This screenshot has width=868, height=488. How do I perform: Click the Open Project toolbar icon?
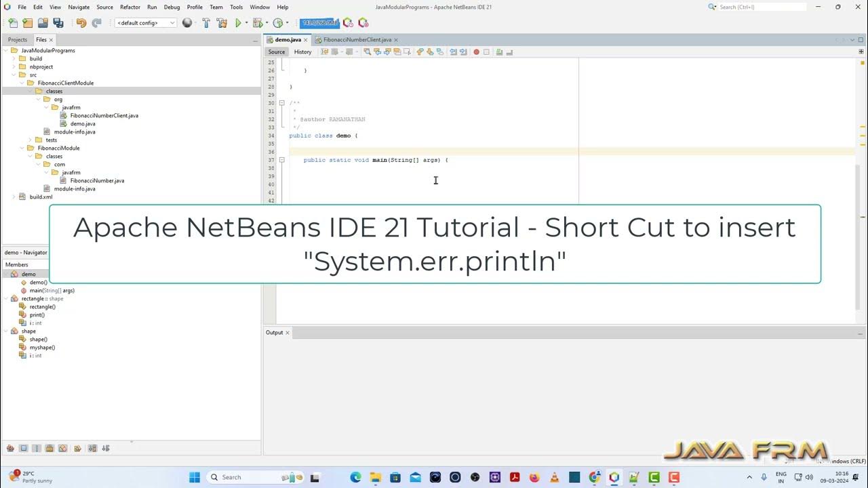click(x=43, y=23)
